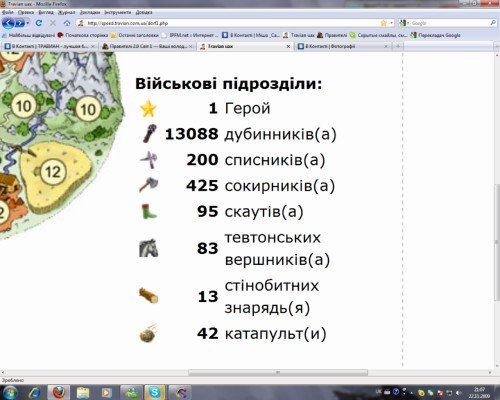
Task: Go to the Home page icon
Action: pos(67,23)
